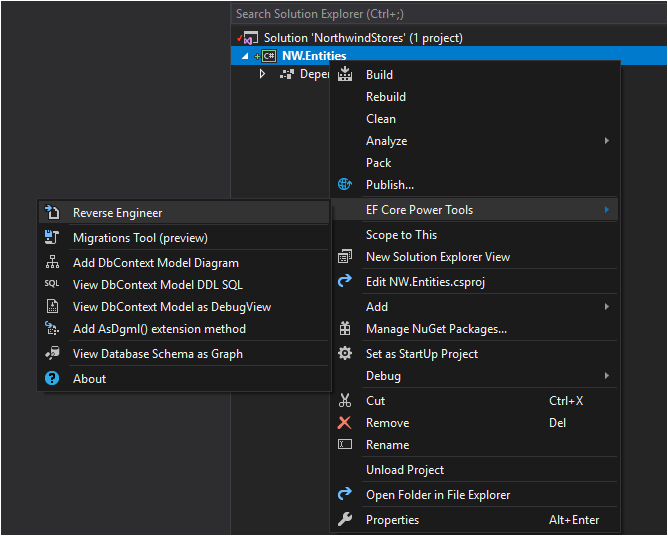This screenshot has width=668, height=538.
Task: Open the Analyze submenu arrow
Action: (x=607, y=141)
